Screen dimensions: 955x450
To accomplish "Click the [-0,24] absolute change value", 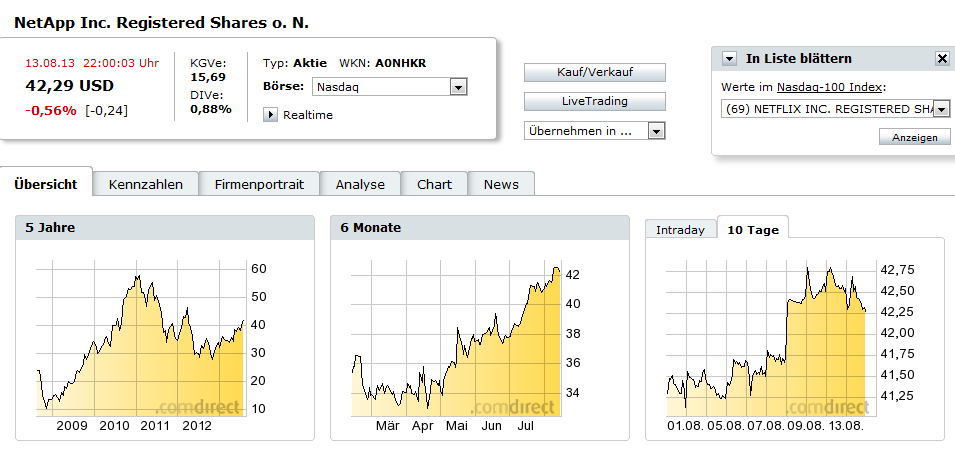I will click(x=107, y=111).
